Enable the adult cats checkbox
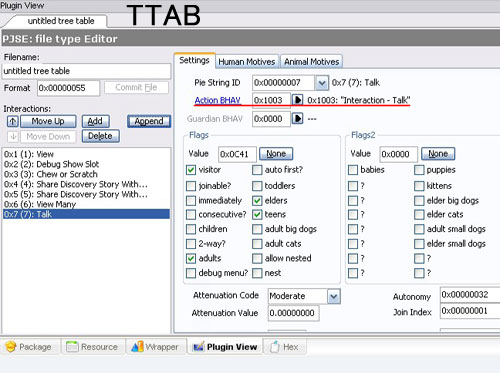Image resolution: width=500 pixels, height=373 pixels. coord(257,244)
